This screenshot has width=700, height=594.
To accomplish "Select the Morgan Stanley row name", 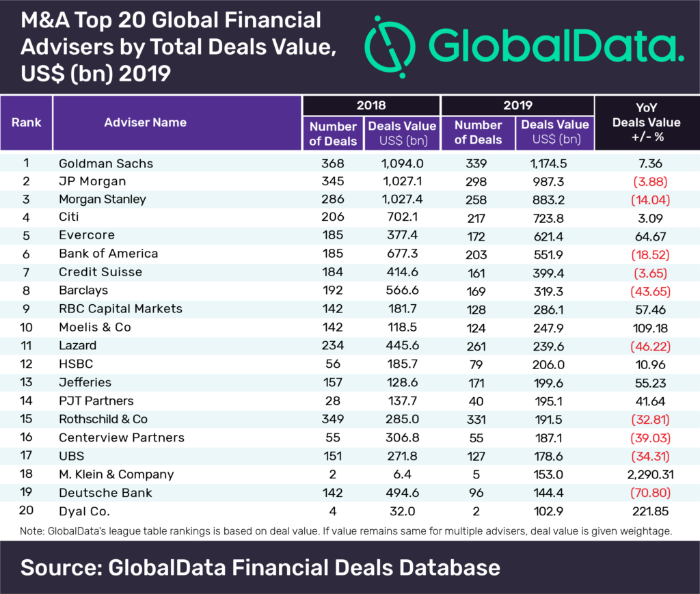I will (103, 200).
